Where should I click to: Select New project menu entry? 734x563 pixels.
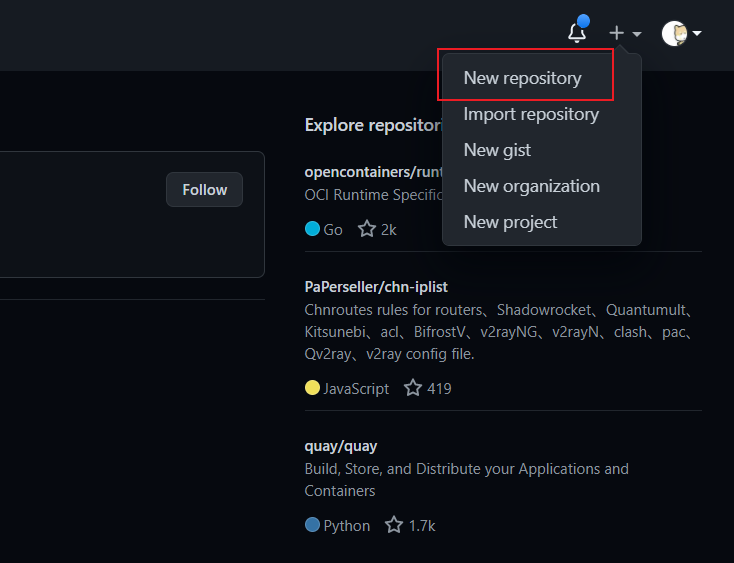tap(510, 222)
